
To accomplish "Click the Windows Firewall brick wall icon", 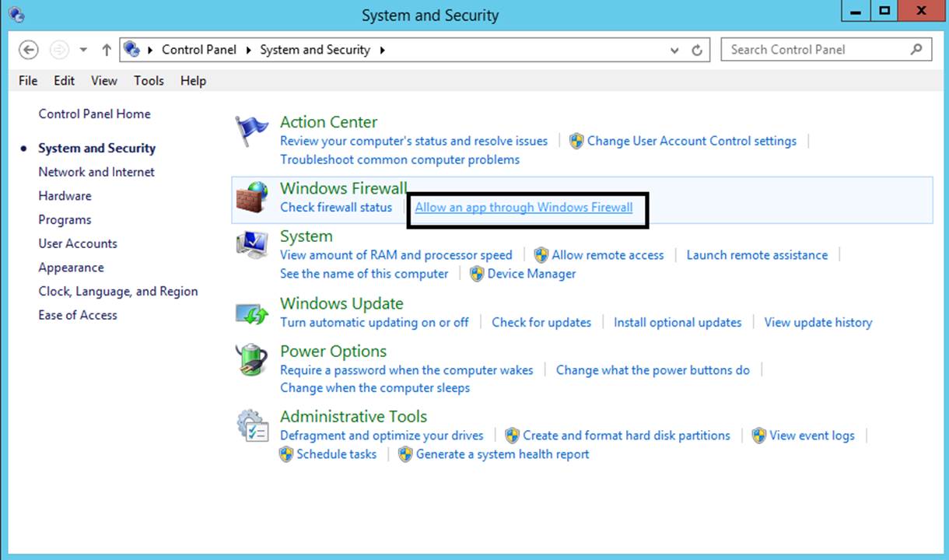I will click(251, 198).
